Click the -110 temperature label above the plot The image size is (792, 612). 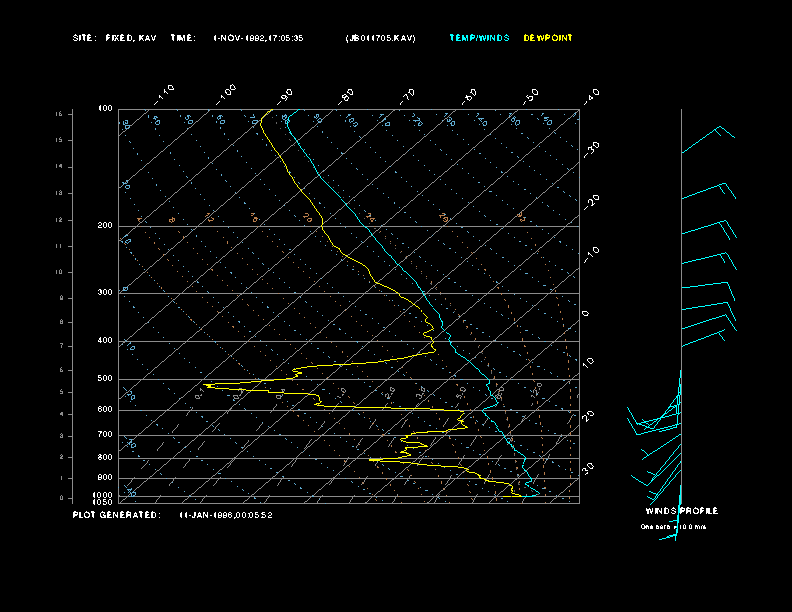click(164, 95)
